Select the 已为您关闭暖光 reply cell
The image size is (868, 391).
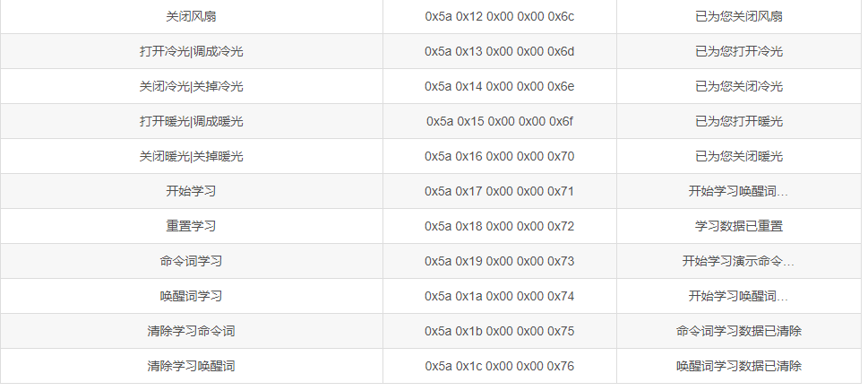[x=738, y=156]
